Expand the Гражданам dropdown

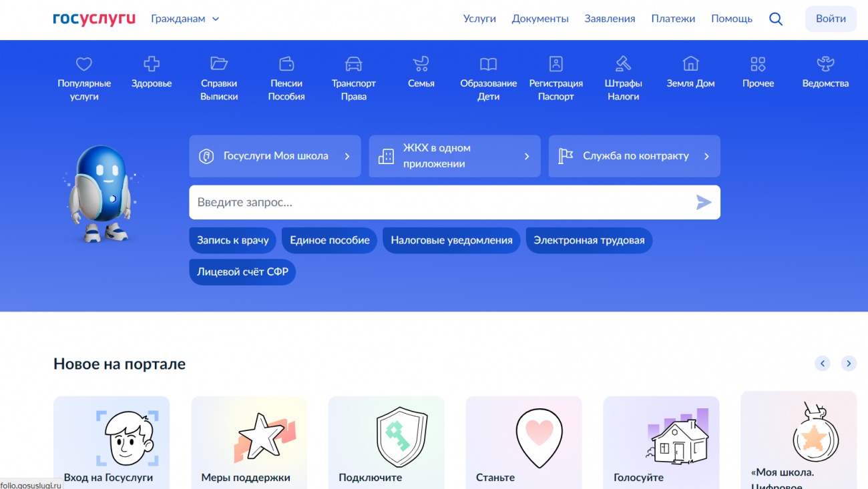click(x=185, y=19)
